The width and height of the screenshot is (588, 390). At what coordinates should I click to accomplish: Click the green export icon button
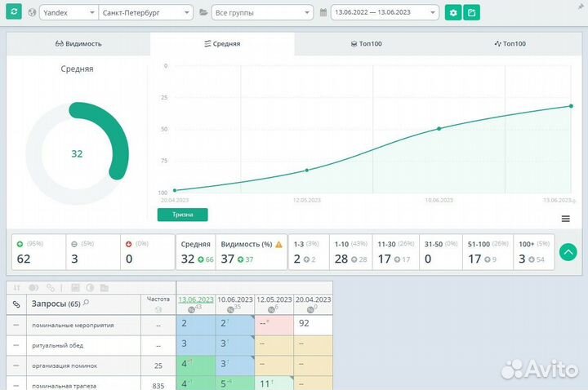pos(471,13)
